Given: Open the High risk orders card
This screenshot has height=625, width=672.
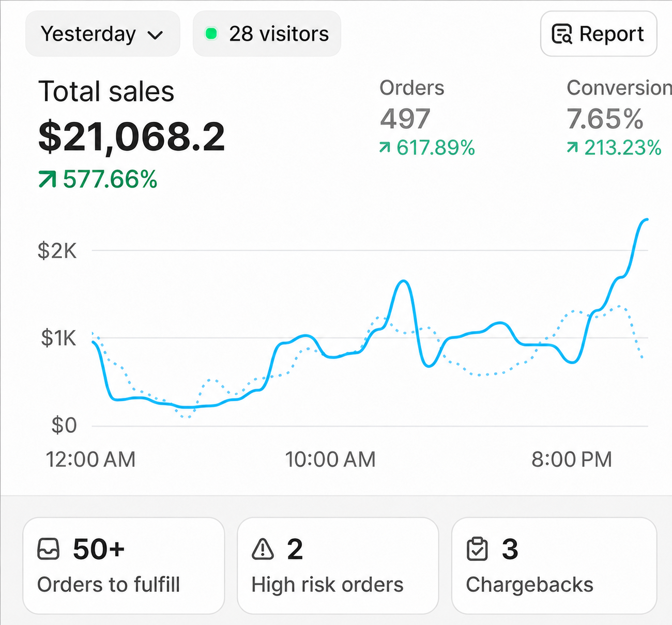Looking at the screenshot, I should (338, 566).
